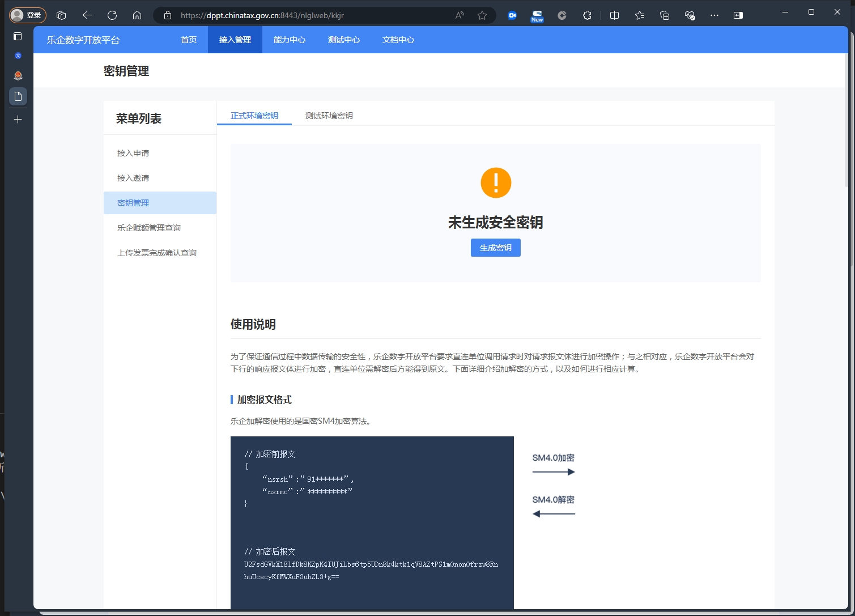Open 文档中心 in the top navigation

398,40
